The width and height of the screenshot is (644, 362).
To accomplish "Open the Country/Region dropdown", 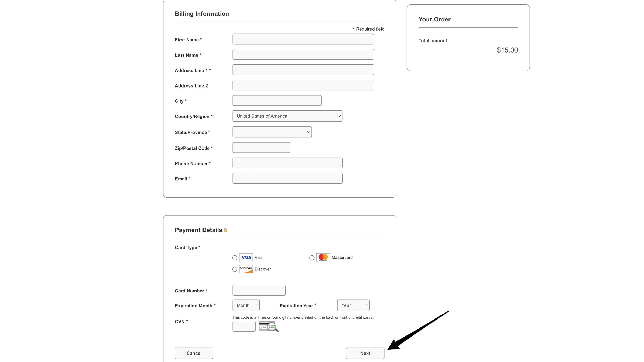I will pyautogui.click(x=287, y=116).
